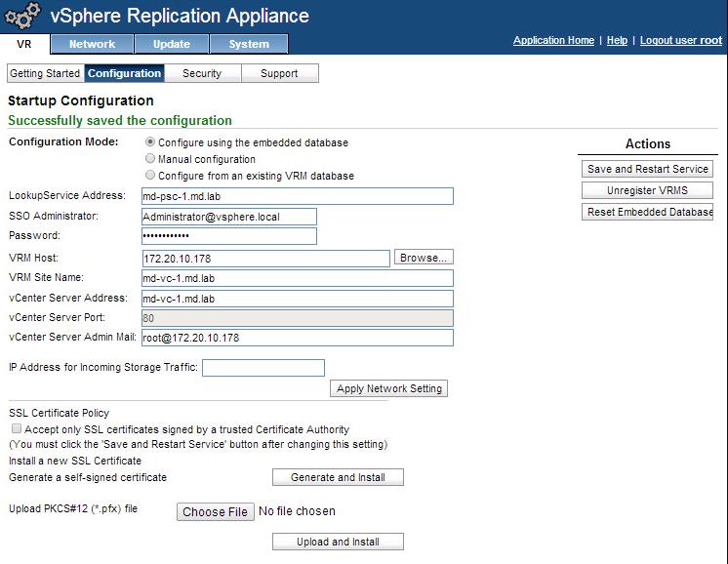Screen dimensions: 728x564
Task: Open the Update tab
Action: pos(172,44)
